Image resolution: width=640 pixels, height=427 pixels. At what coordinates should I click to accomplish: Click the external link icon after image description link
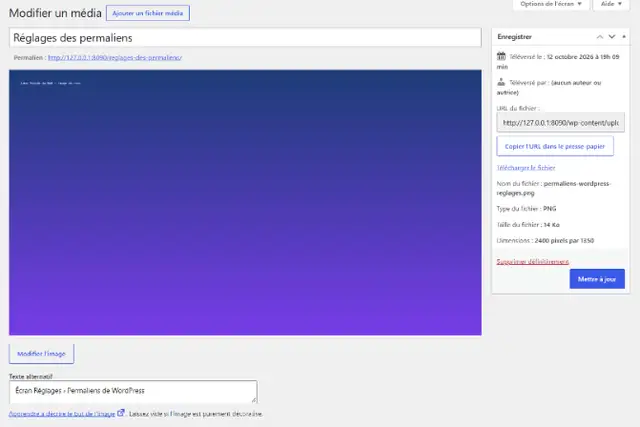pos(120,413)
